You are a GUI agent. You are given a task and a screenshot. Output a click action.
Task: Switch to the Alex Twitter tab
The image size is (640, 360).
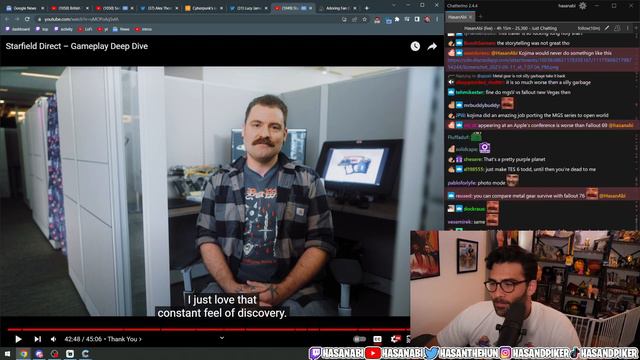(x=159, y=8)
